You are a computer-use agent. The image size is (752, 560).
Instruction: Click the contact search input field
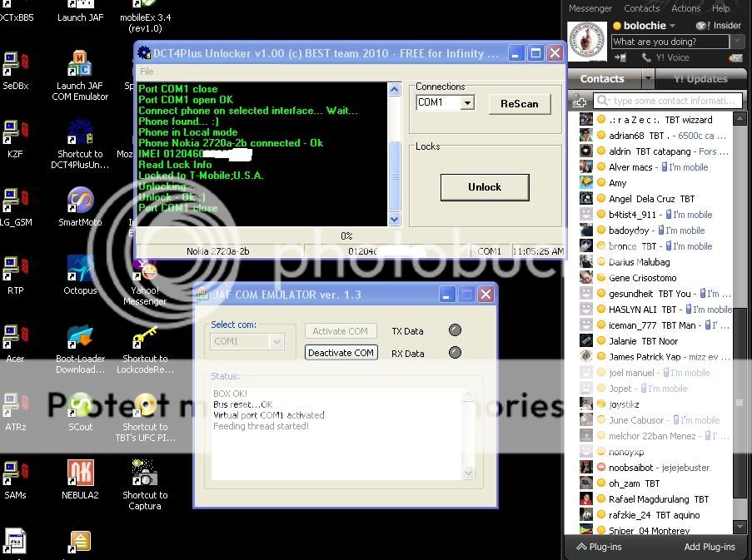(675, 101)
